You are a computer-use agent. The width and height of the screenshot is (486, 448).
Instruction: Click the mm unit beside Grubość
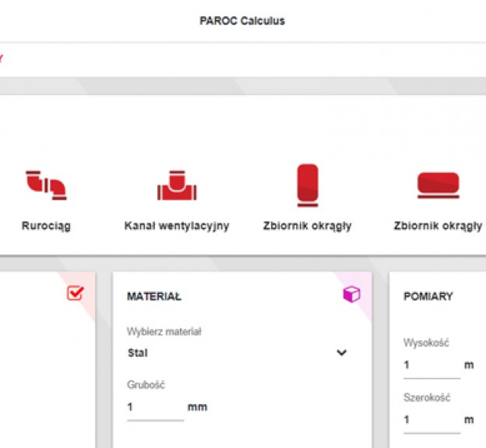tap(198, 407)
